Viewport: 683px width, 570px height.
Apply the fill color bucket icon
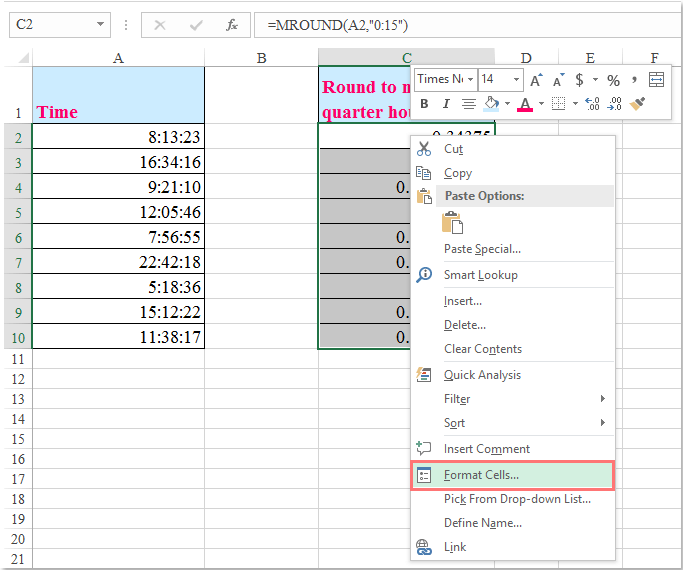491,104
